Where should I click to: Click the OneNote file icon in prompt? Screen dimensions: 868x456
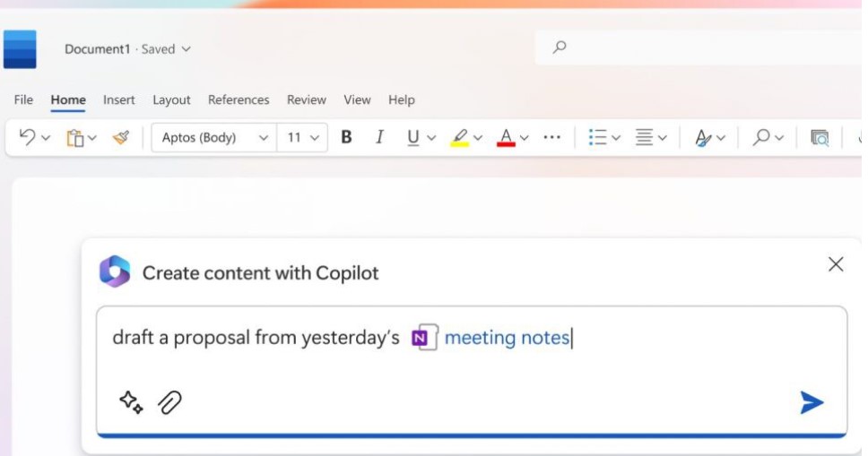pyautogui.click(x=425, y=337)
